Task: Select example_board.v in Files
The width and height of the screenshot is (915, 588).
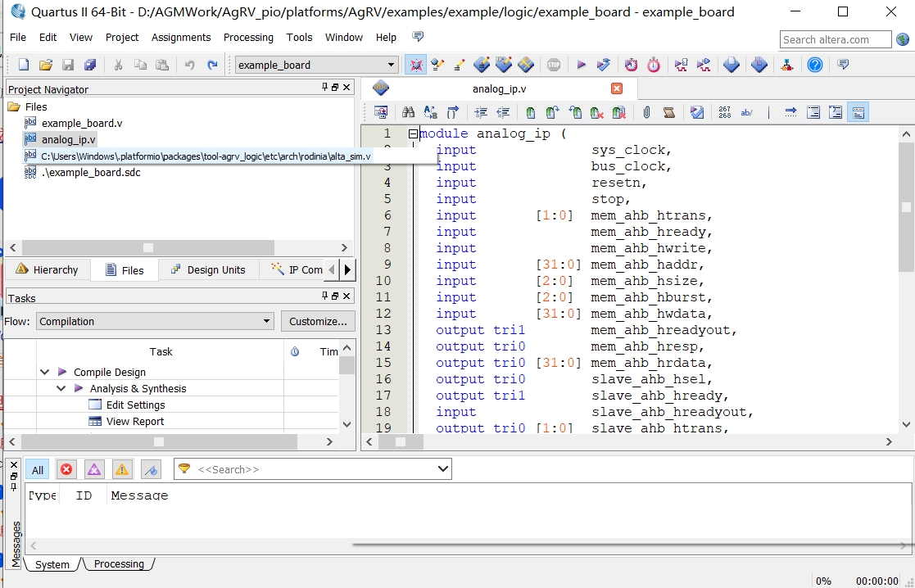Action: point(82,123)
